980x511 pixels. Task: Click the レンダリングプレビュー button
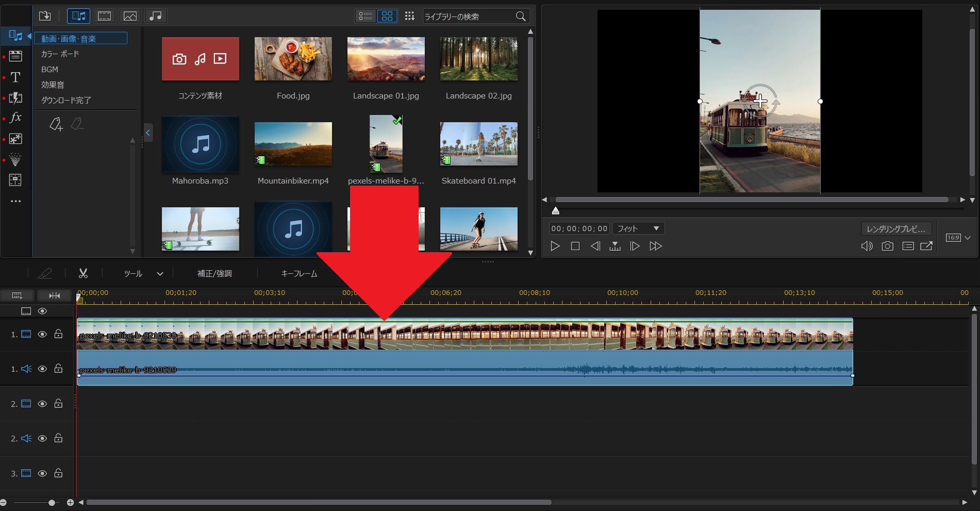[x=896, y=229]
